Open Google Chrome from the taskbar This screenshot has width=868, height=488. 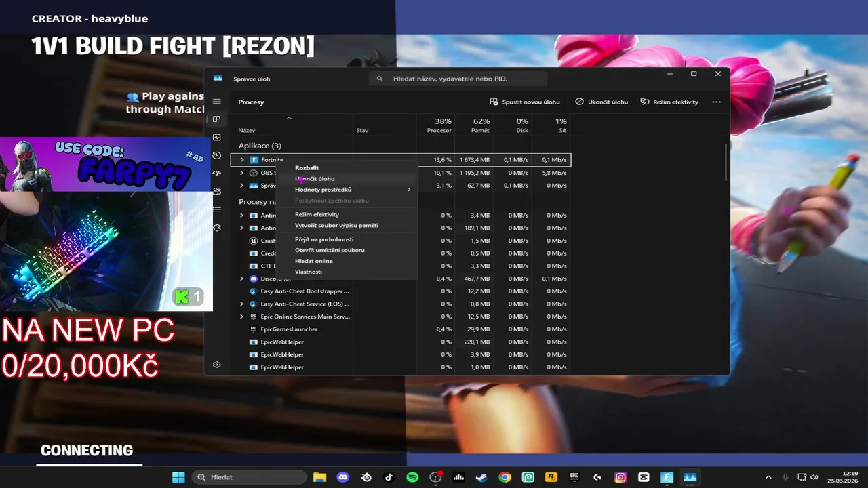click(505, 477)
